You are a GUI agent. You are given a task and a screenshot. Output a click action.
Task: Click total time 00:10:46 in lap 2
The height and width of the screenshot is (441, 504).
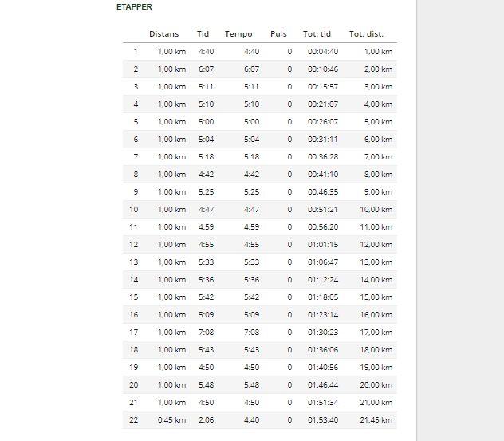[x=323, y=69]
